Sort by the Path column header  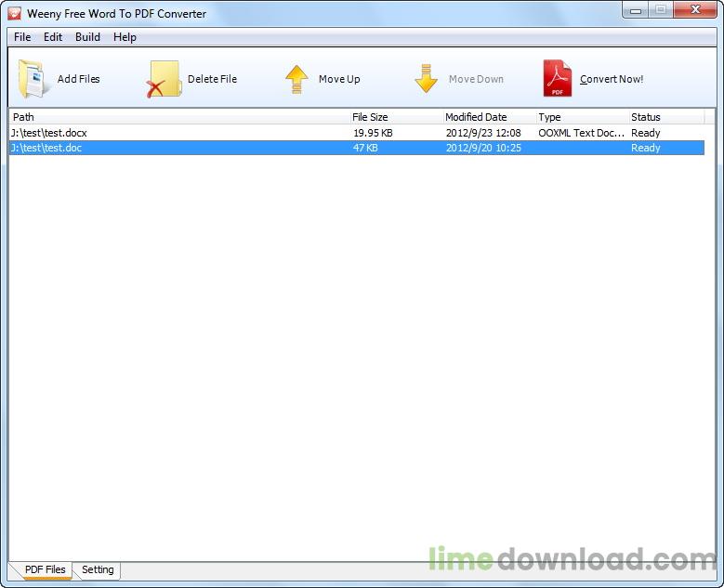click(x=179, y=117)
